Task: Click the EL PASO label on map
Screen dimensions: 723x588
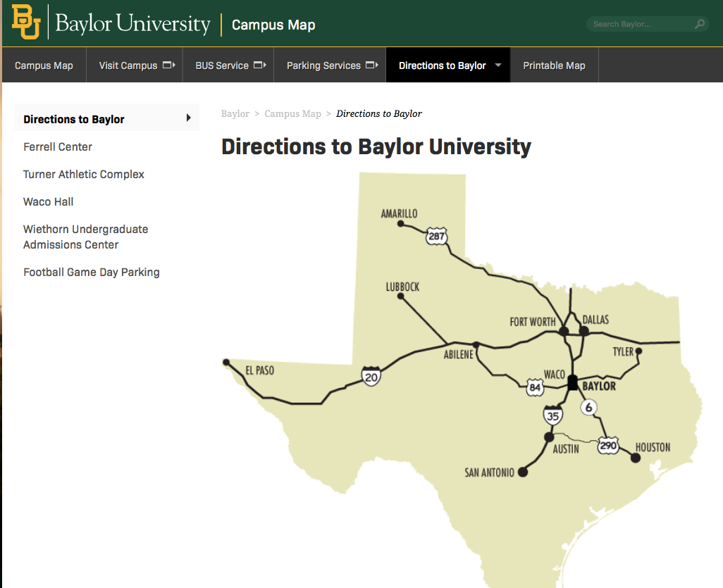Action: pos(259,370)
